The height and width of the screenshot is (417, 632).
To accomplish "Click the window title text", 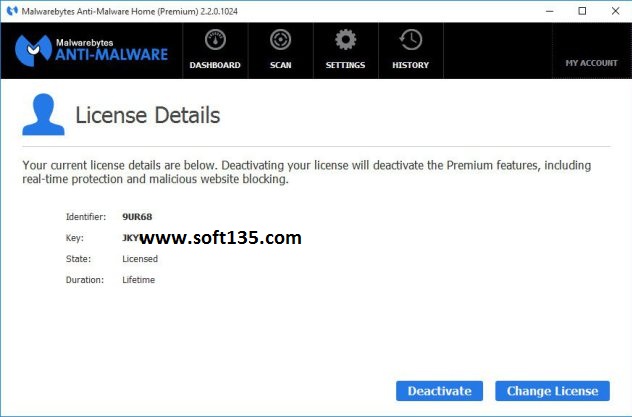I will coord(129,11).
